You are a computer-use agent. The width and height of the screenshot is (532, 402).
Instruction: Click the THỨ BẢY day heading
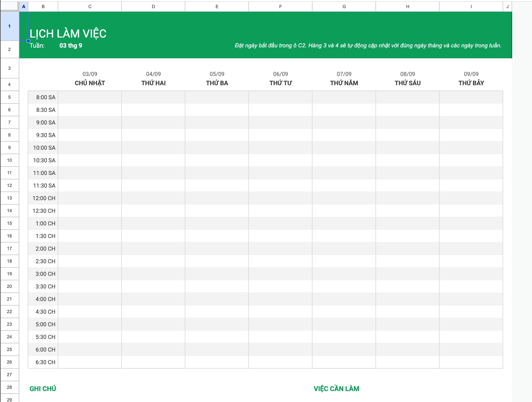[x=471, y=83]
